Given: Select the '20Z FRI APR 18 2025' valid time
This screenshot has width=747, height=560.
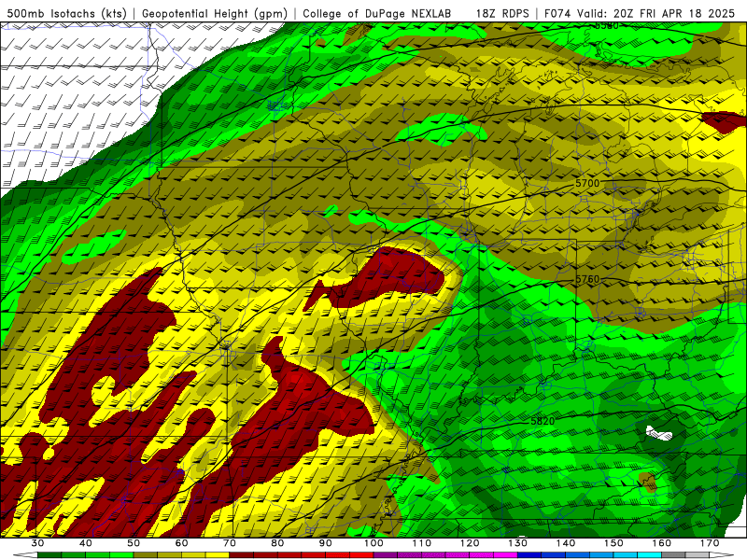Looking at the screenshot, I should pos(676,13).
